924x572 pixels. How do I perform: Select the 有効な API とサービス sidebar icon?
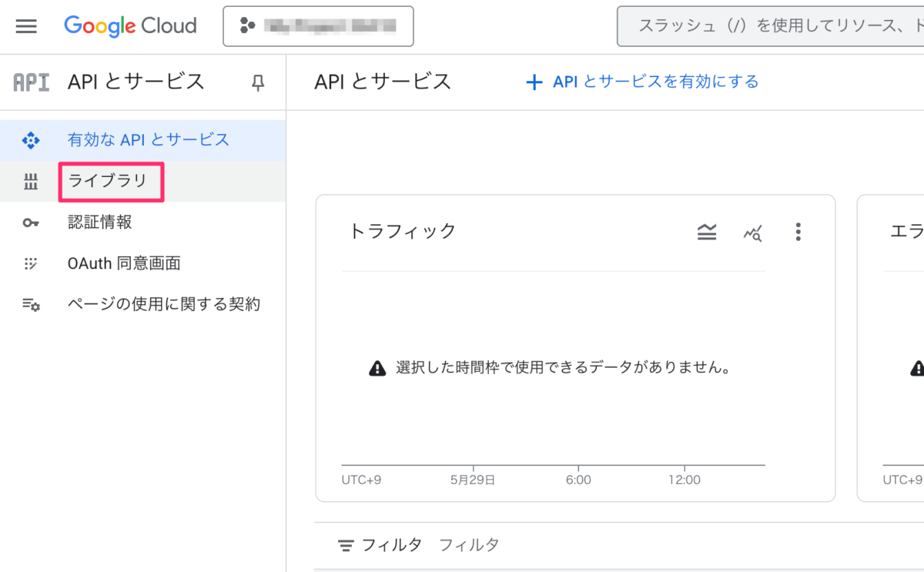point(31,140)
